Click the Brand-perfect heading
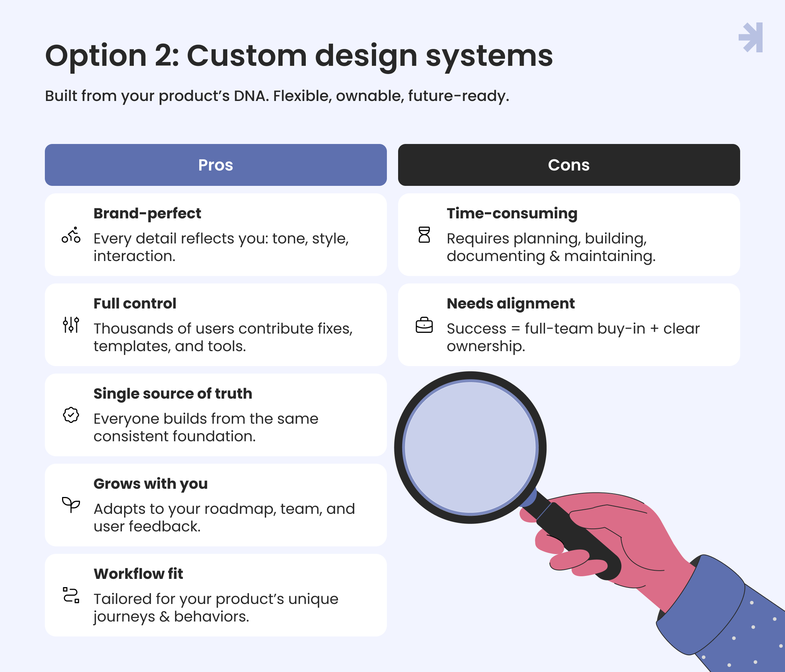This screenshot has height=672, width=785. point(147,214)
